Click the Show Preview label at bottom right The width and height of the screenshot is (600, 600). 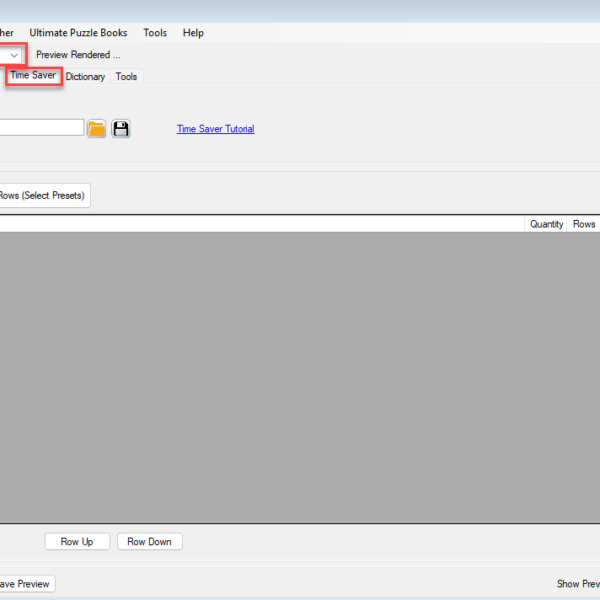point(577,584)
